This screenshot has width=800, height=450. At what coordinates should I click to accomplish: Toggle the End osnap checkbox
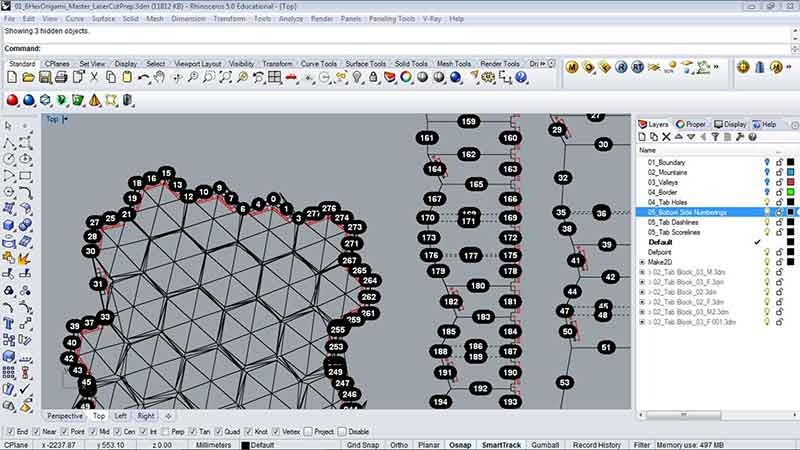click(9, 432)
